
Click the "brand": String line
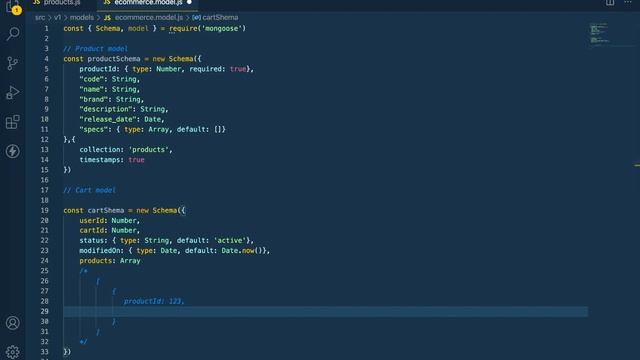[111, 99]
